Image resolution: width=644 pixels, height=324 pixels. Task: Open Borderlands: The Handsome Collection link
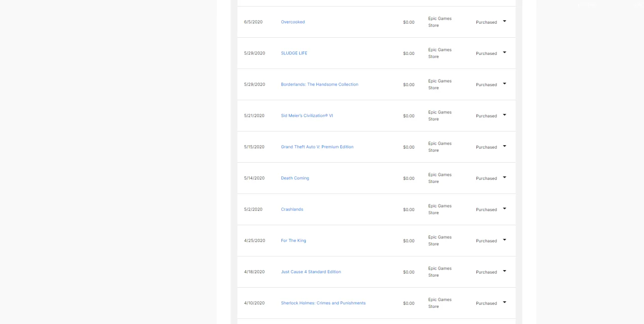click(319, 85)
